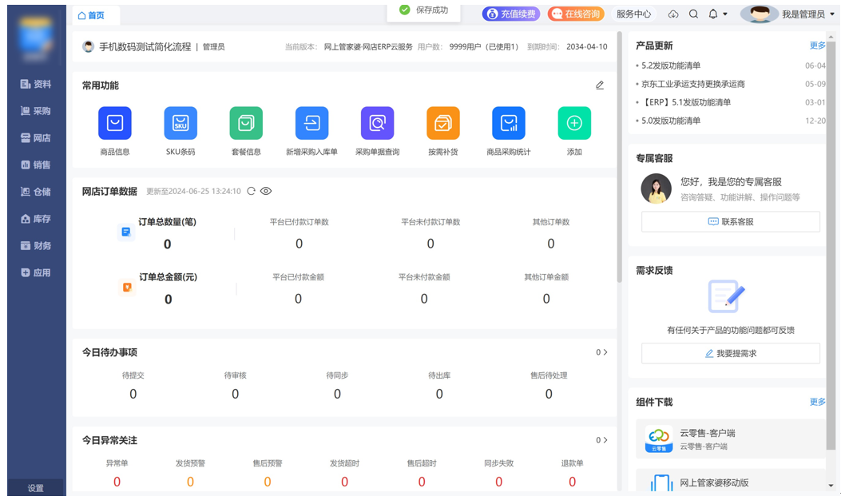The width and height of the screenshot is (841, 504).
Task: Open the 财务 sidebar menu
Action: coord(36,245)
